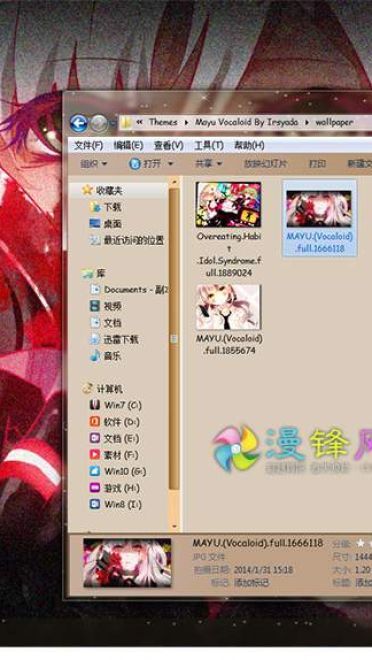
Task: Click the Win8 (I:) drive icon
Action: pyautogui.click(x=95, y=504)
